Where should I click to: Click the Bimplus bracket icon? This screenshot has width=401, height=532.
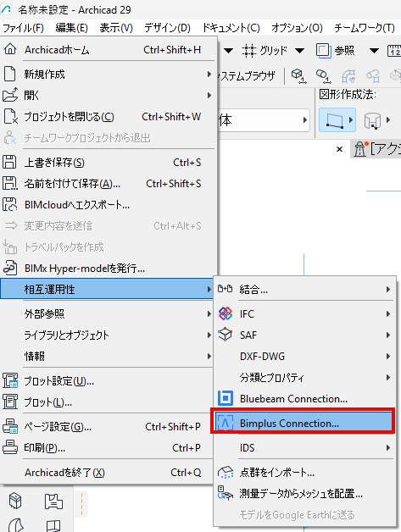click(226, 423)
